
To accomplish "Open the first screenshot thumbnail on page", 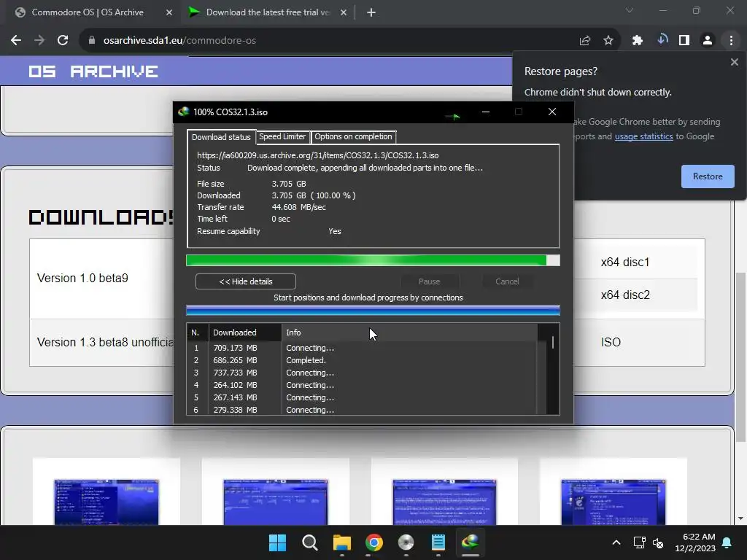I will tap(107, 502).
